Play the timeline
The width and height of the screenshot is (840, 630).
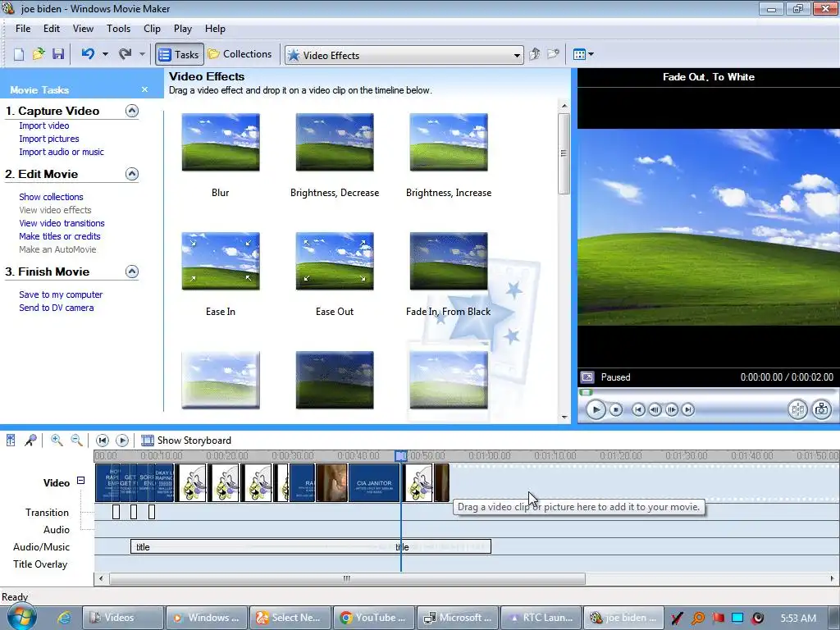click(x=122, y=441)
